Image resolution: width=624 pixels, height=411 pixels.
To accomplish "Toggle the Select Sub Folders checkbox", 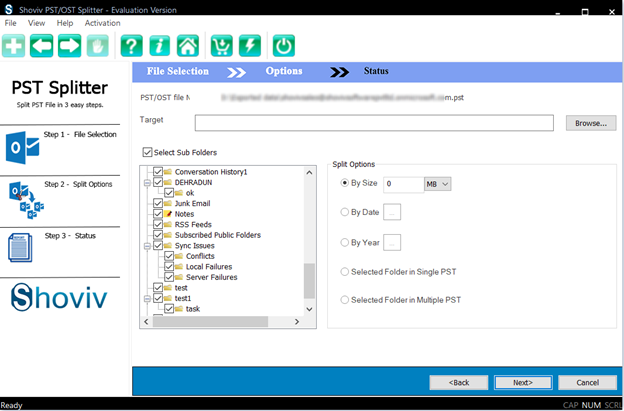I will [147, 152].
